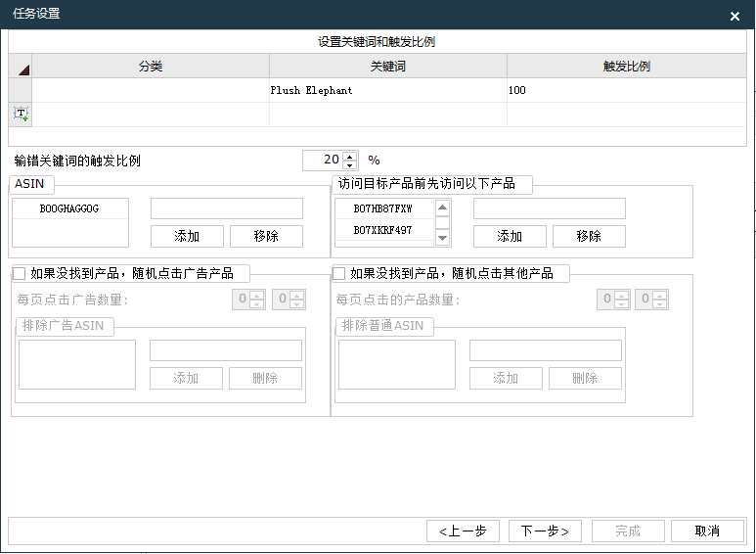The width and height of the screenshot is (756, 554).
Task: Click the empty 关键词 cell in new row
Action: pos(388,115)
